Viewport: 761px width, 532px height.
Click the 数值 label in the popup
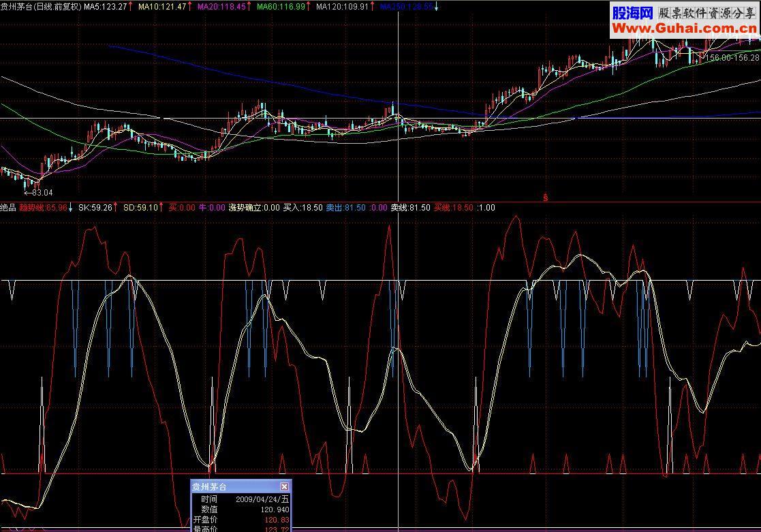pyautogui.click(x=209, y=510)
